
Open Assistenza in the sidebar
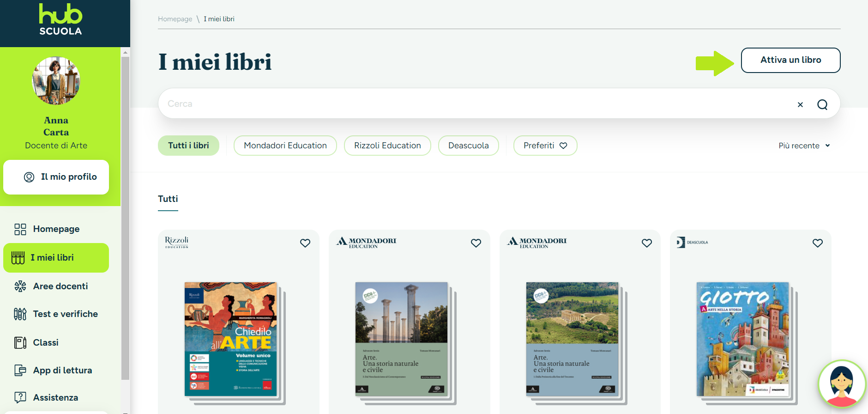[x=56, y=398]
